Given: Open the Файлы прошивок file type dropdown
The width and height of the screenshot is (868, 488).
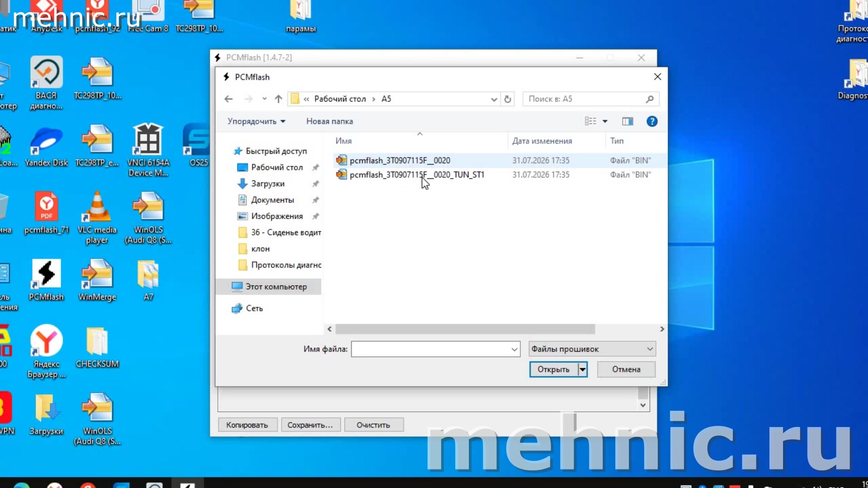Looking at the screenshot, I should pyautogui.click(x=592, y=349).
